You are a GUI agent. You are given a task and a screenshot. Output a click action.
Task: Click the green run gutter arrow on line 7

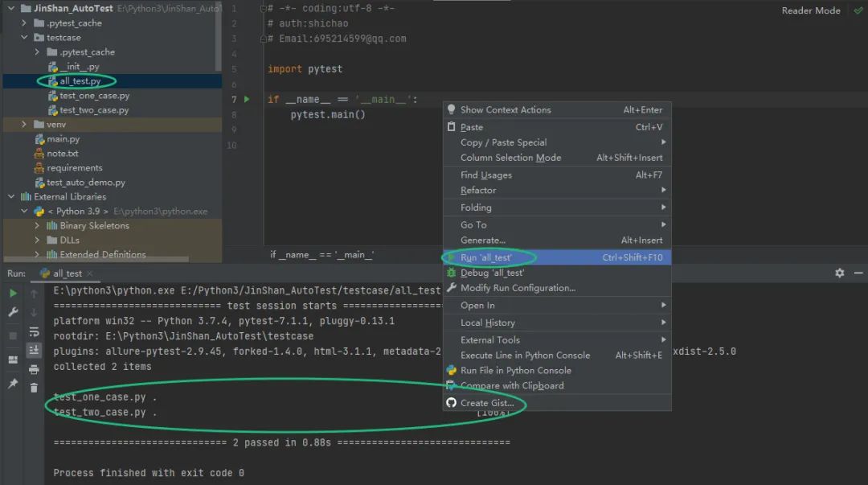coord(247,99)
